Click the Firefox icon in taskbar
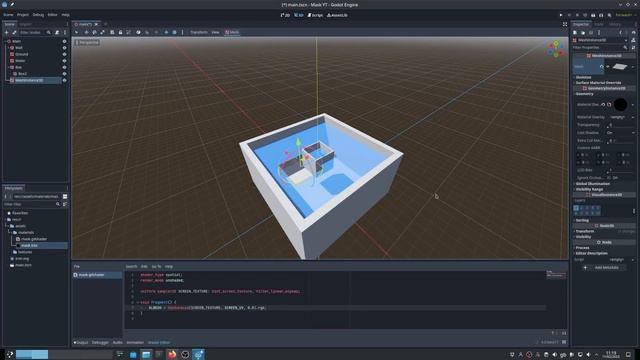640x360 pixels. [x=172, y=354]
